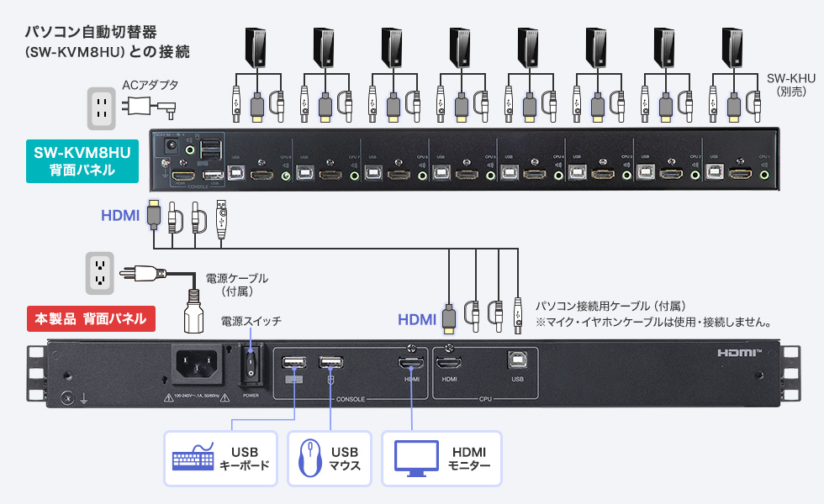Viewport: 824px width, 504px height.
Task: Click the blue 'HDMI' label near SW-KVM8HU cables
Action: tap(120, 216)
